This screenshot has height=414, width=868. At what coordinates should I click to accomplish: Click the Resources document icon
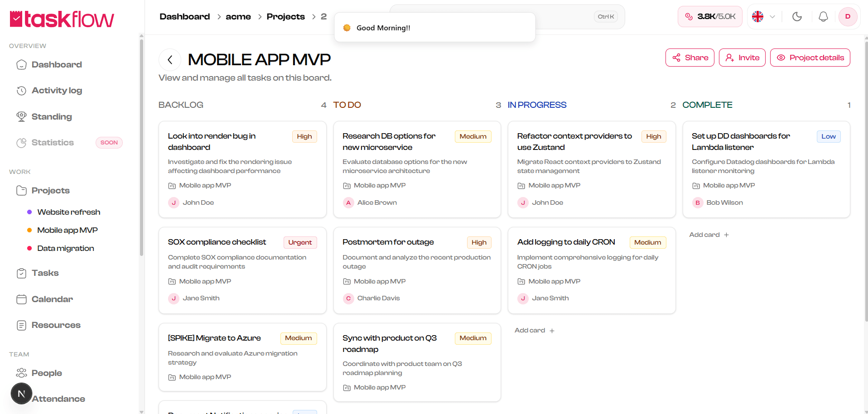coord(21,325)
